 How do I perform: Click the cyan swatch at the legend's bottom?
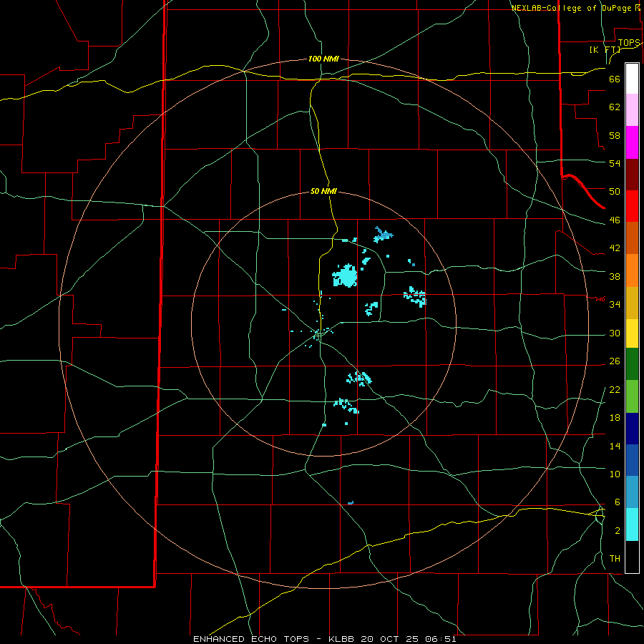632,525
